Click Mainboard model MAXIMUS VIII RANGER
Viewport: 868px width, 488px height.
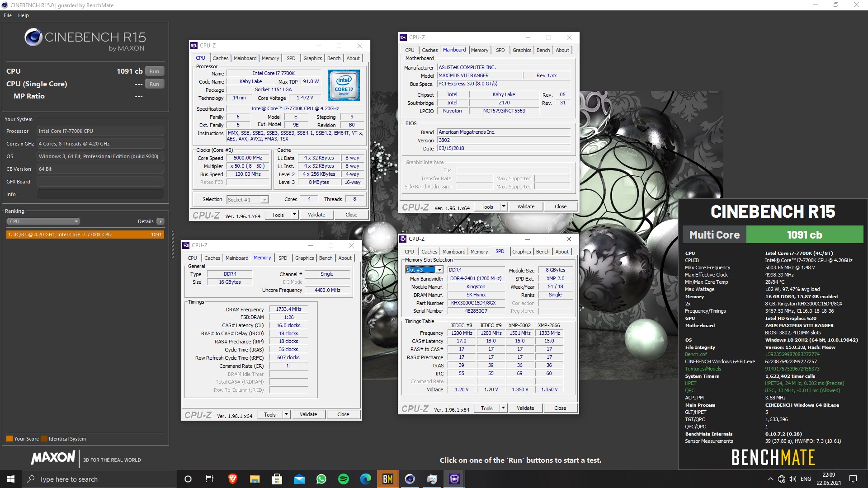pyautogui.click(x=479, y=75)
